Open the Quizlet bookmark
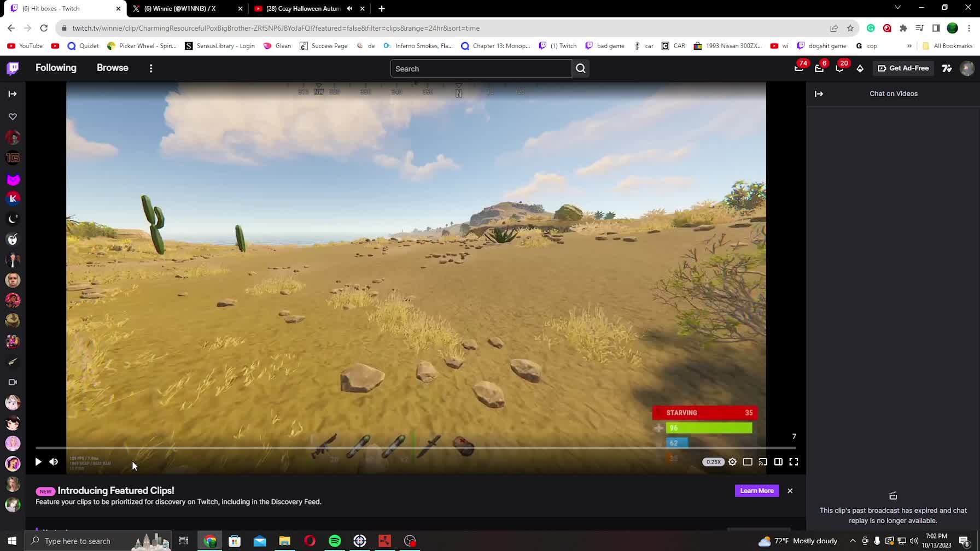The height and width of the screenshot is (551, 980). [83, 46]
